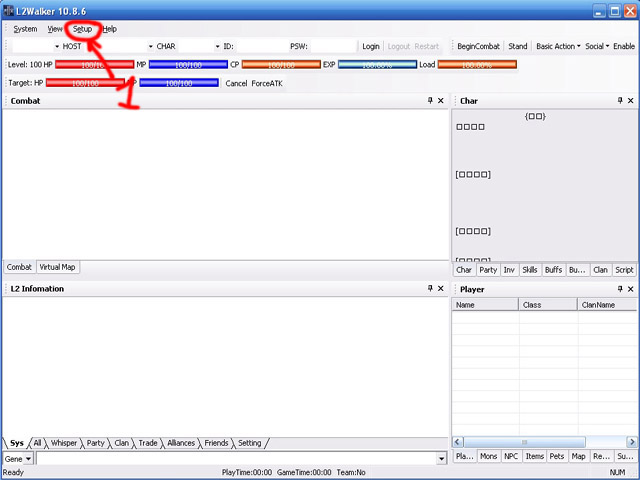The height and width of the screenshot is (480, 640).
Task: Pin the Char panel
Action: pyautogui.click(x=620, y=100)
